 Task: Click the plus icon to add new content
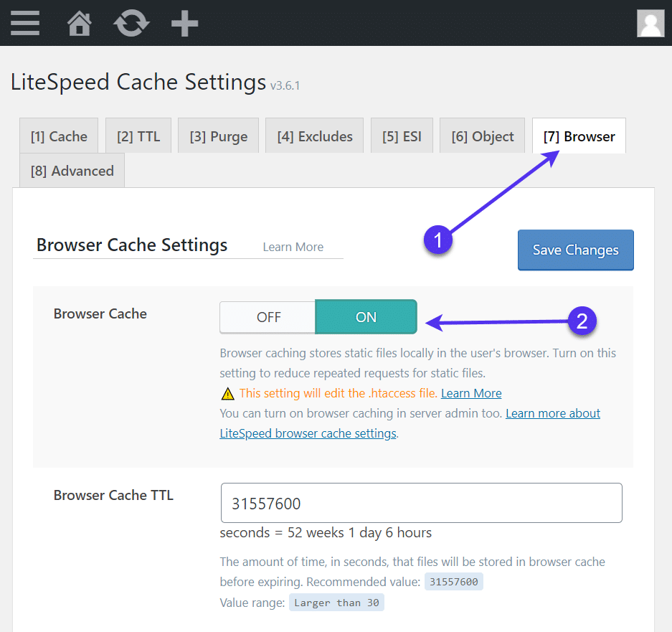tap(184, 23)
